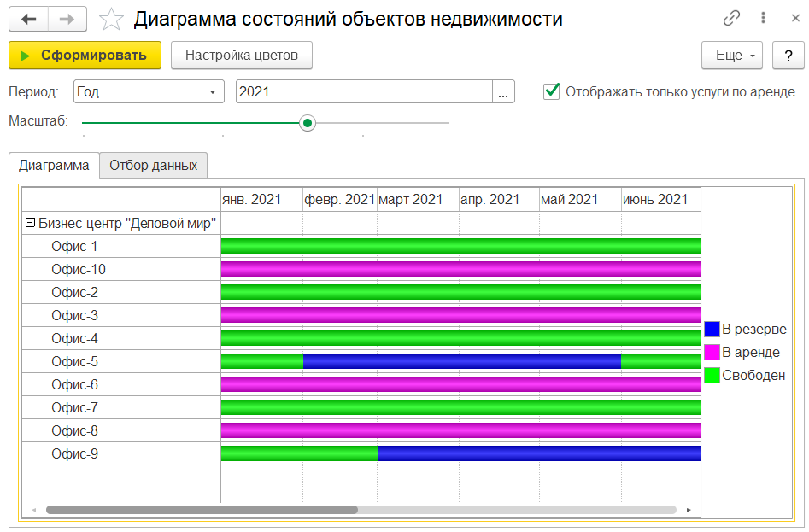Open 'Настройка цветов' settings

(x=242, y=56)
